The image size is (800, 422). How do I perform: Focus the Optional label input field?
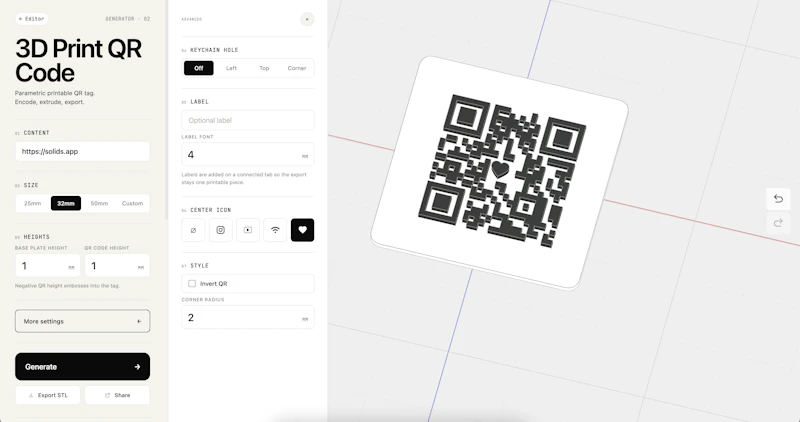(x=248, y=120)
